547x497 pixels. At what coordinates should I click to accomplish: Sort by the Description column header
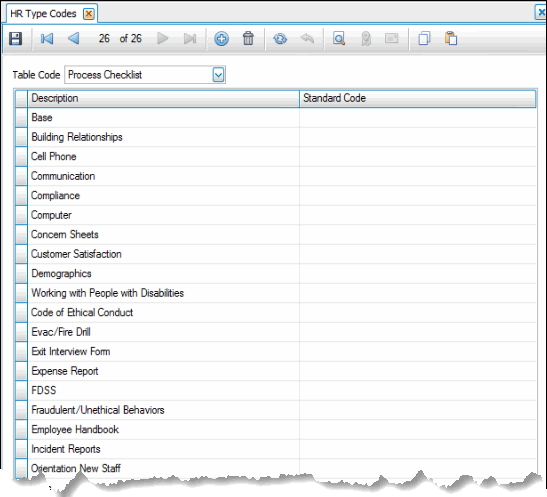163,98
